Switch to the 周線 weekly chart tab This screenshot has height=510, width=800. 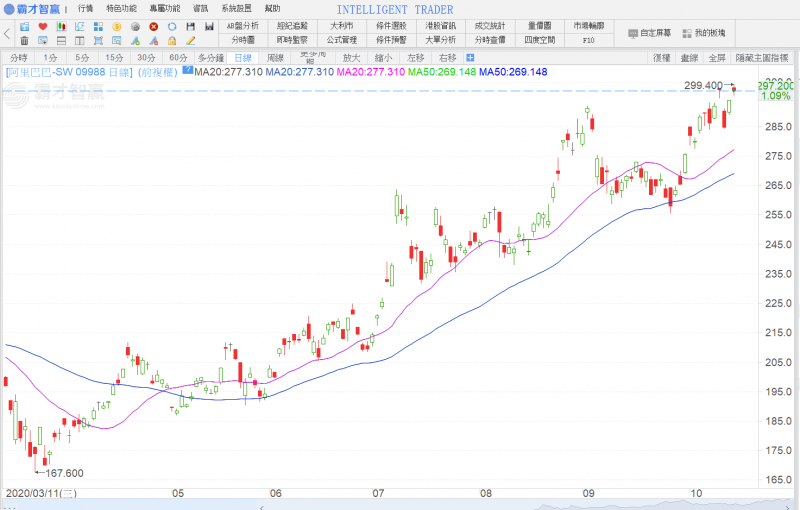[x=275, y=58]
